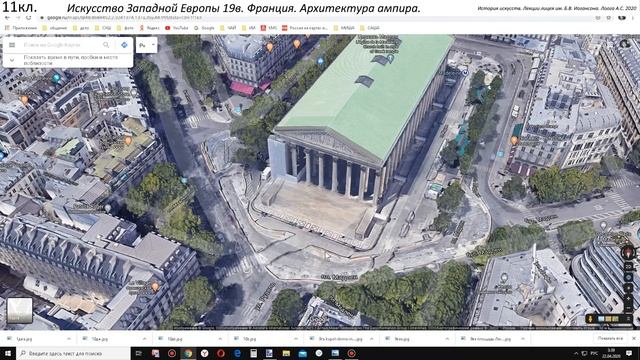640x360 pixels.
Task: Focus the Google Maps search field
Action: pyautogui.click(x=60, y=45)
